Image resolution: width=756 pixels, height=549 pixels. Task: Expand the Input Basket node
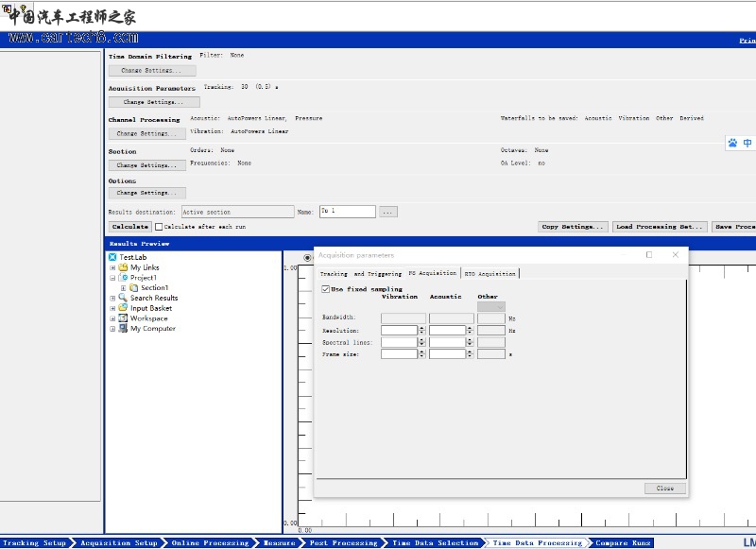point(112,308)
